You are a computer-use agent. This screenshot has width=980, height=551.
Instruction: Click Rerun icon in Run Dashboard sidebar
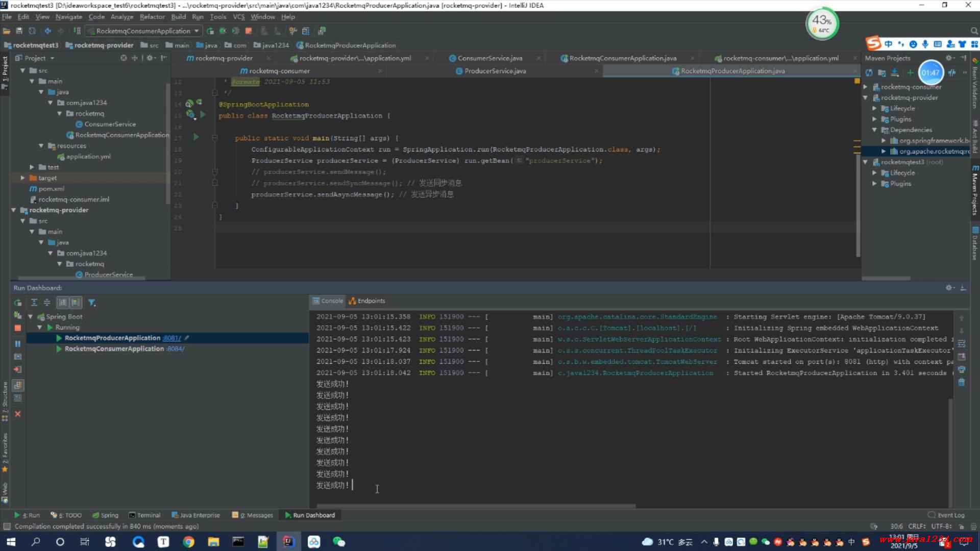pos(18,303)
